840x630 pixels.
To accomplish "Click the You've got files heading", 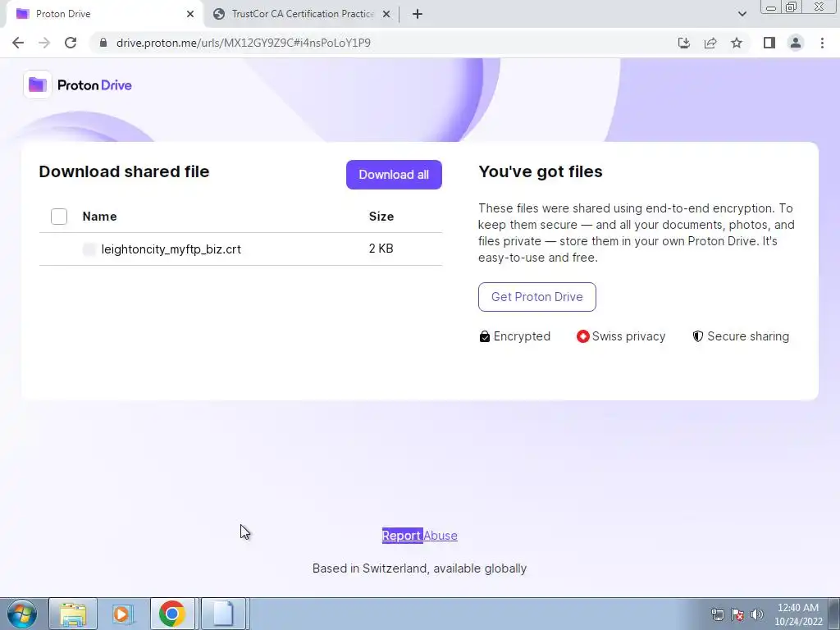I will [x=540, y=171].
